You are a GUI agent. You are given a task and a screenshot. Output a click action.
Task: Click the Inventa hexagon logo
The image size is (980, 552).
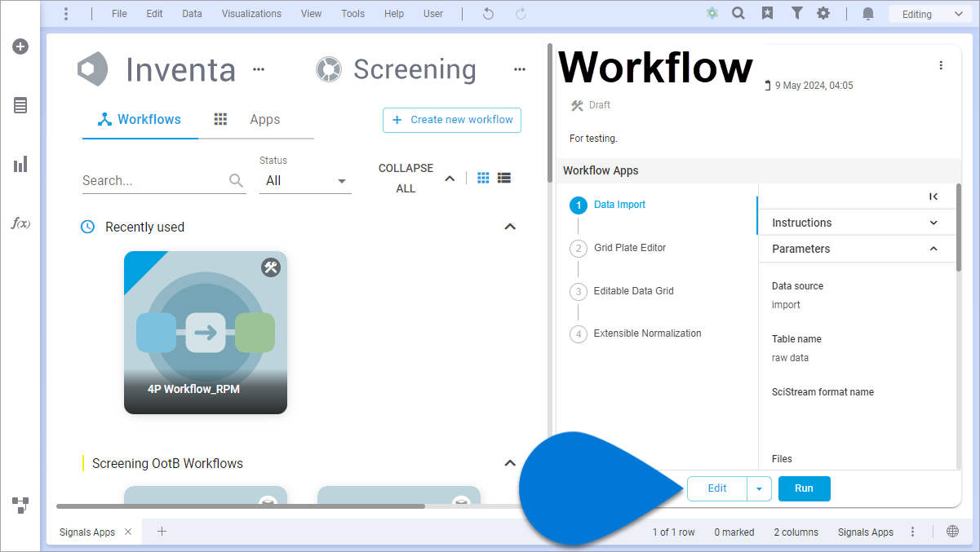coord(92,69)
